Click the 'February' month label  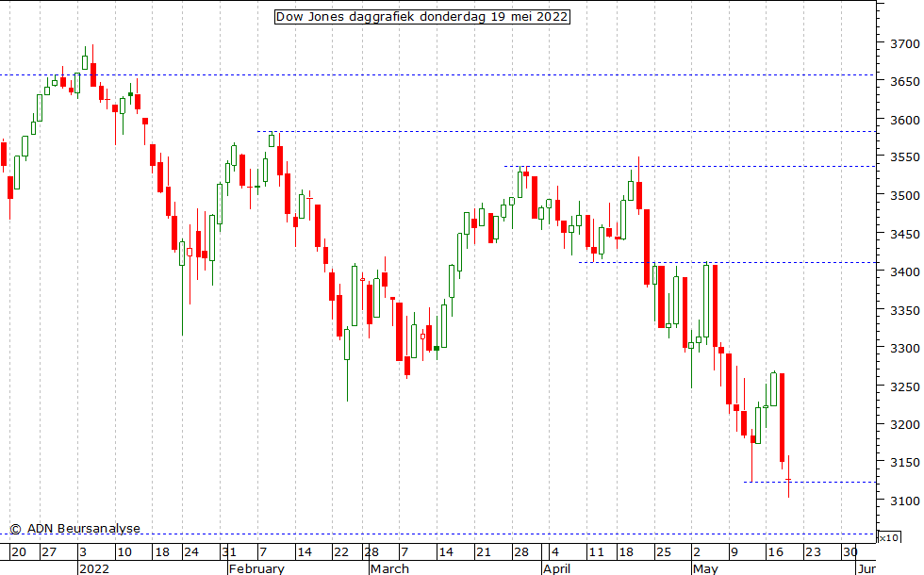click(256, 568)
